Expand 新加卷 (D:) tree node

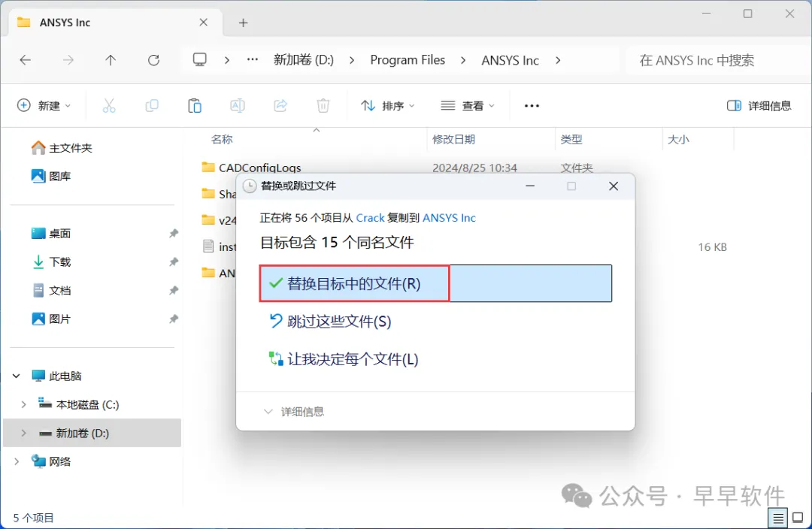(23, 433)
